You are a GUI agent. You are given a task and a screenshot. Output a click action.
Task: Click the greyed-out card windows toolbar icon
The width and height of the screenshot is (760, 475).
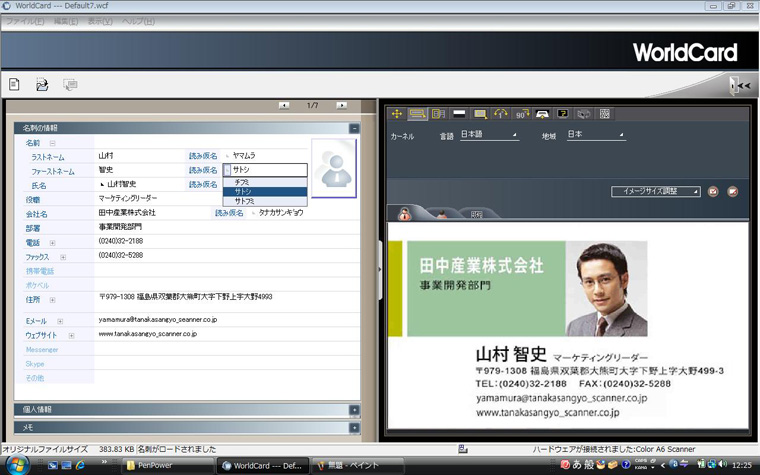70,85
